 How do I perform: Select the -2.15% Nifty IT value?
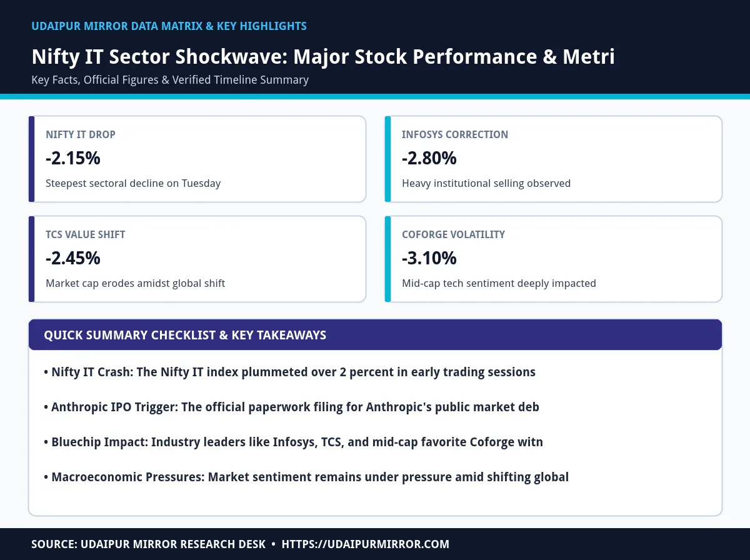coord(73,159)
